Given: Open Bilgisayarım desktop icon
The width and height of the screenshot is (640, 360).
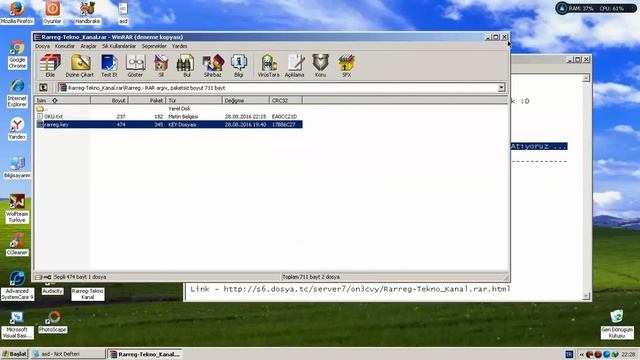Looking at the screenshot, I should (x=17, y=167).
